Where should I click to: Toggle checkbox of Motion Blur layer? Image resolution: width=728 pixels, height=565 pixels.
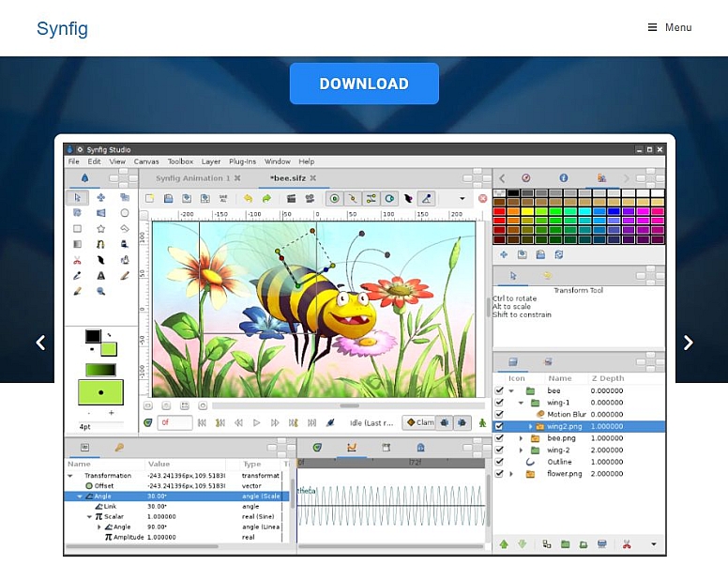pos(499,414)
